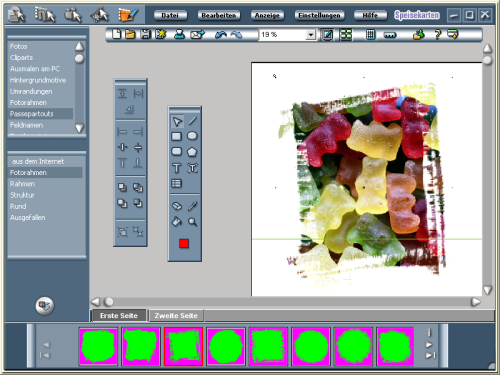Select Ausmalen am PC category
Screen dimensions: 500x375
coord(35,69)
